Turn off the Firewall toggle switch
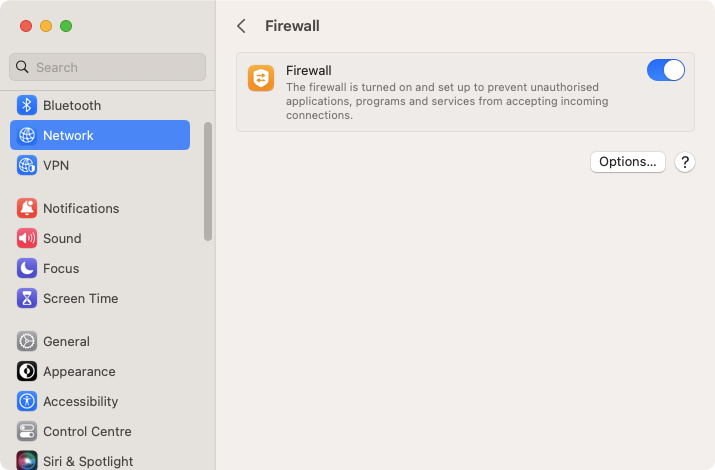715x470 pixels. [666, 70]
